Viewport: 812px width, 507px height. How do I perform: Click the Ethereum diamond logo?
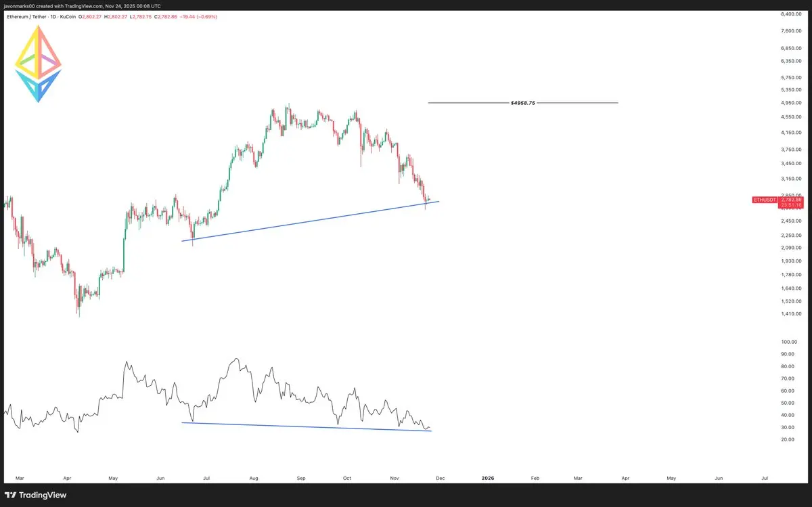point(39,64)
